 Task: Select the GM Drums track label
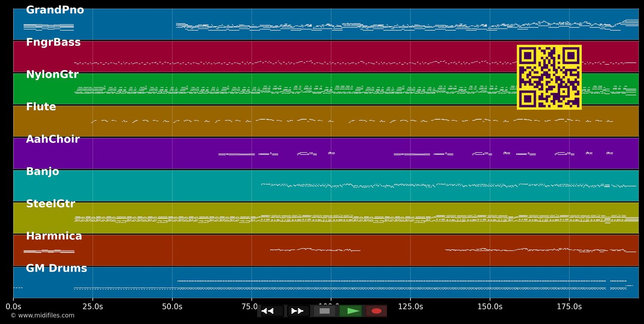[x=56, y=269]
